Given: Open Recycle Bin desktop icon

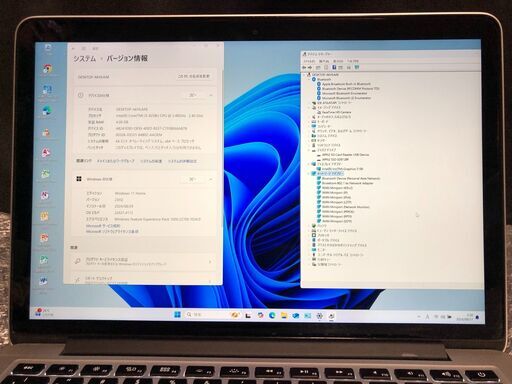Looking at the screenshot, I should 48,49.
